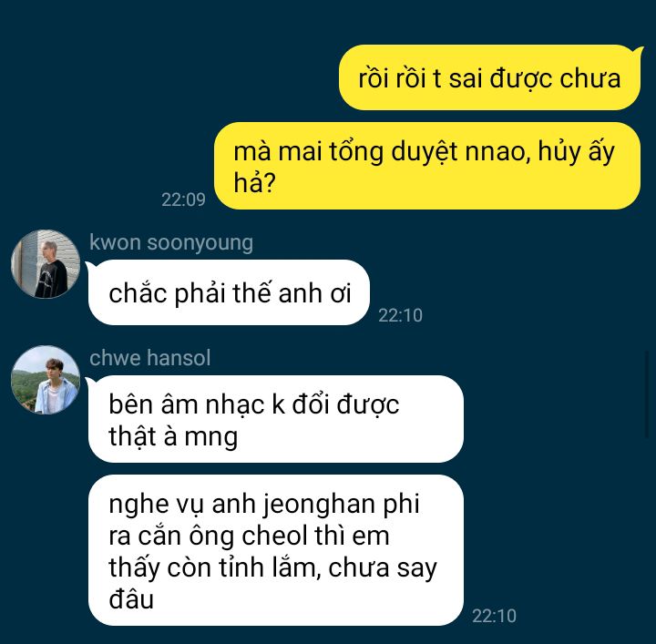Click the chat scrollbar on the right edge
Image resolution: width=656 pixels, height=644 pixels.
click(647, 394)
